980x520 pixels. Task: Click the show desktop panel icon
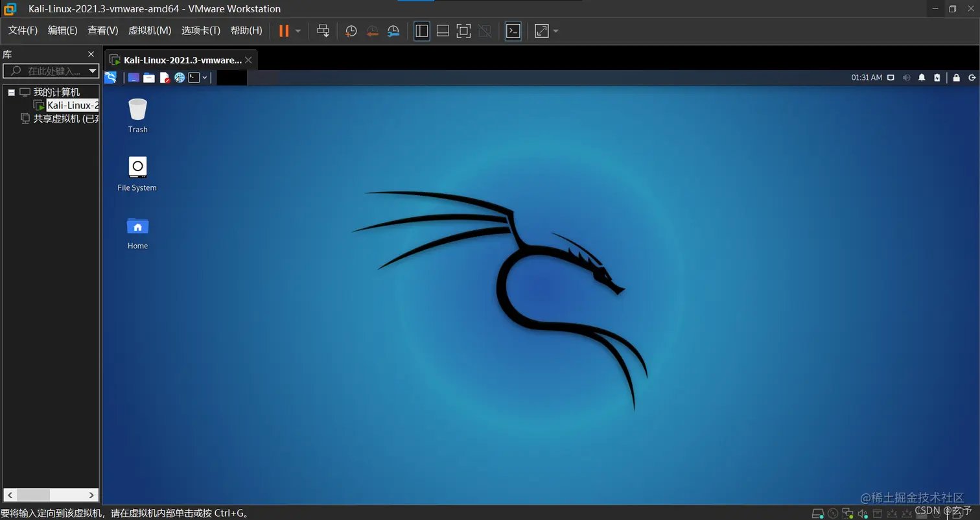click(134, 78)
